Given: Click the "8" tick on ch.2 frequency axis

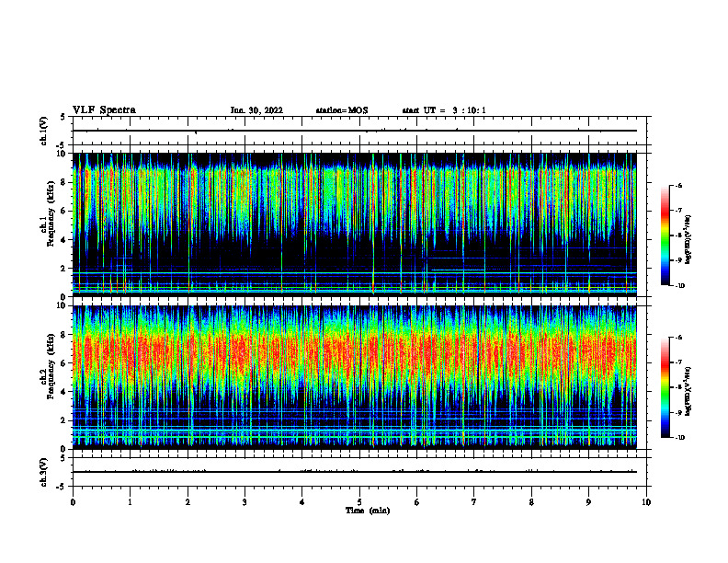Looking at the screenshot, I should pyautogui.click(x=64, y=335).
